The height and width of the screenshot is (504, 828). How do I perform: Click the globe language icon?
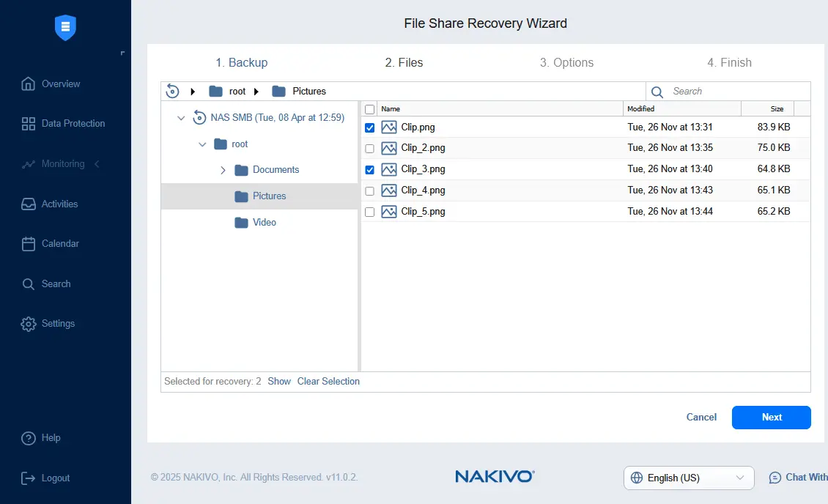tap(637, 478)
